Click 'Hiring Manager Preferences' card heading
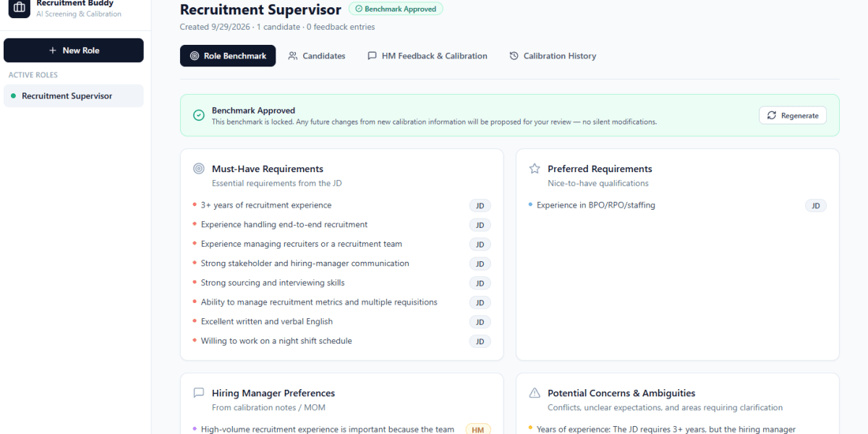Image resolution: width=868 pixels, height=434 pixels. coord(273,393)
